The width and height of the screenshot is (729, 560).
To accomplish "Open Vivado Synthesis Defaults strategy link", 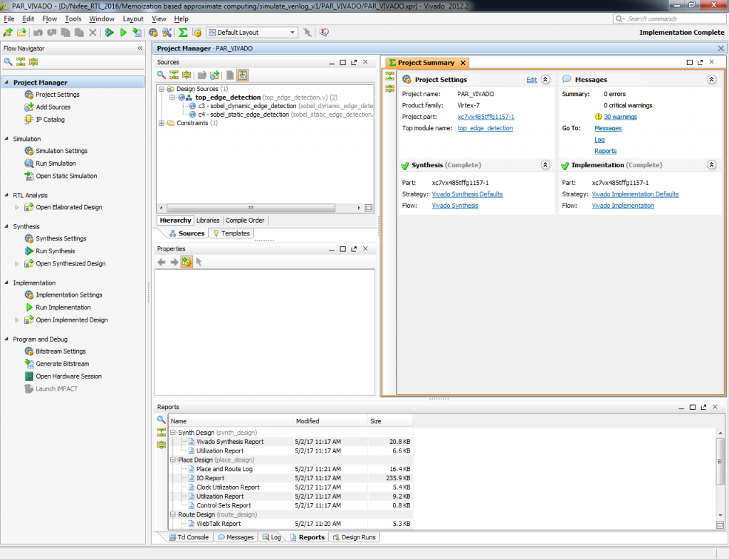I will [467, 194].
